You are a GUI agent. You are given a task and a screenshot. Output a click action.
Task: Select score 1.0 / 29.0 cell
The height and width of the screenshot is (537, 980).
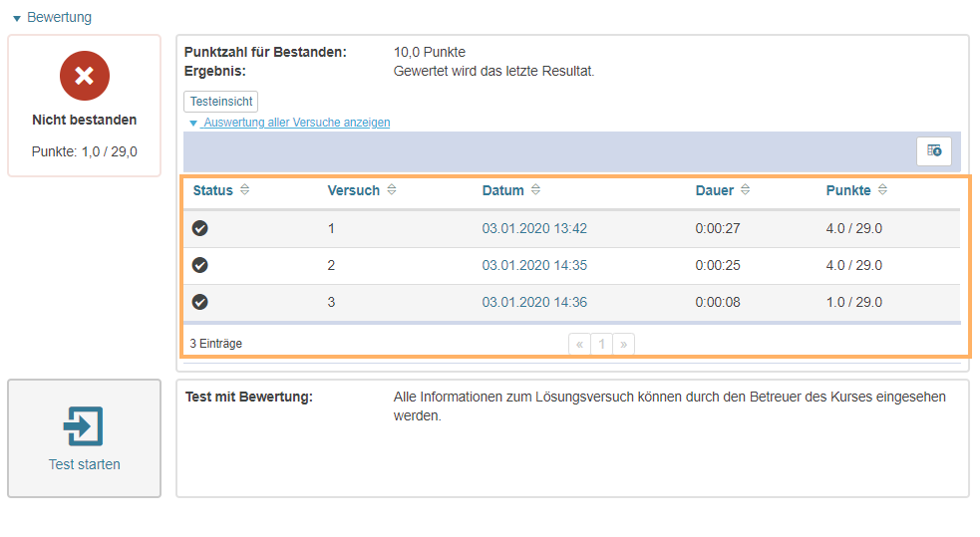click(x=853, y=302)
